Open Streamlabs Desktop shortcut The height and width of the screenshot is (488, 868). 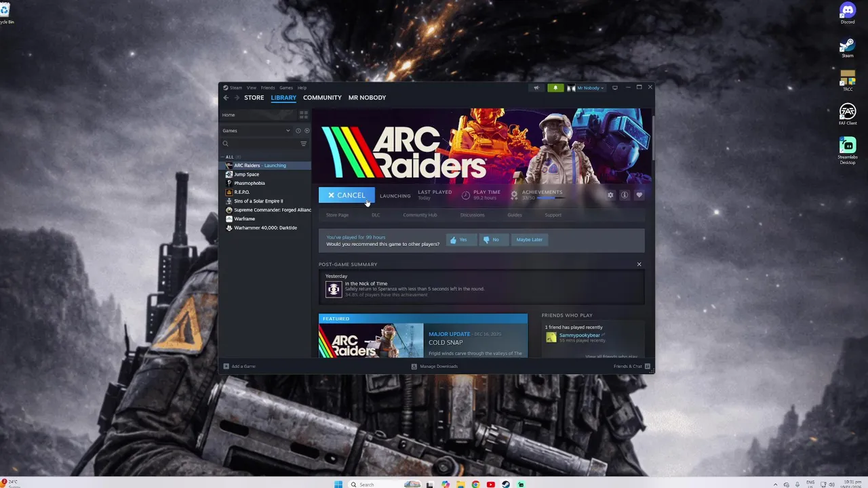848,150
